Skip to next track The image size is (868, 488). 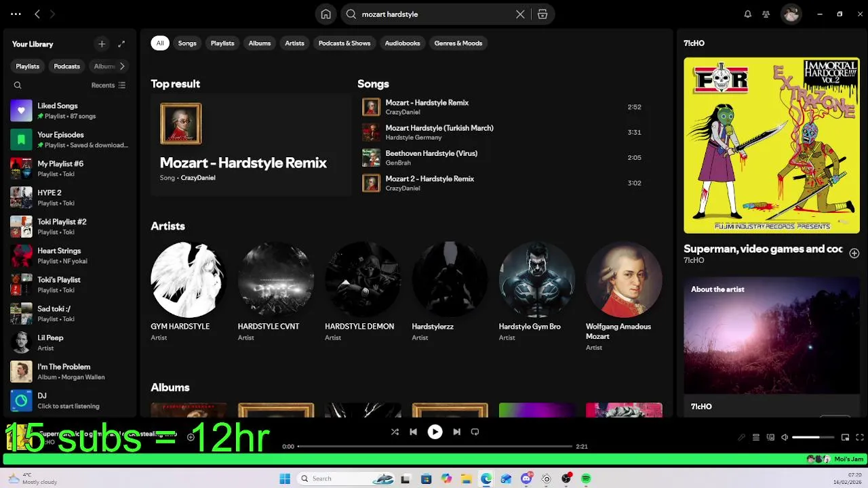[x=456, y=432]
